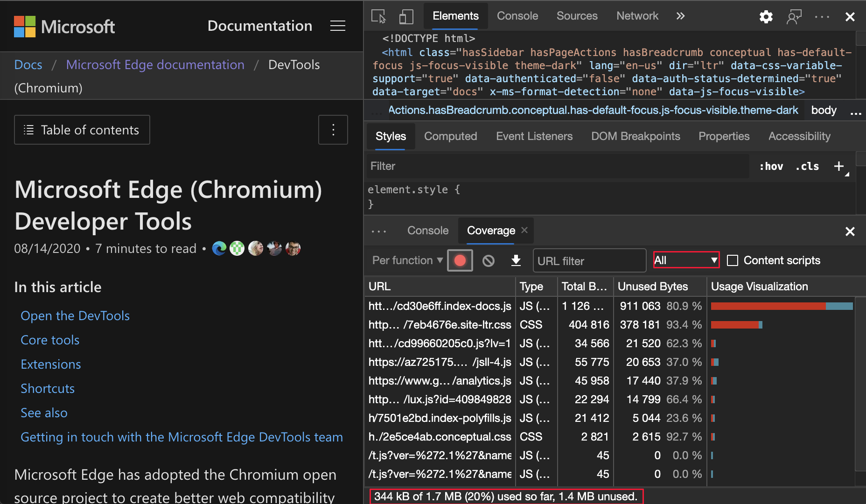866x504 pixels.
Task: Sort by Unused Bytes column header
Action: (x=660, y=287)
